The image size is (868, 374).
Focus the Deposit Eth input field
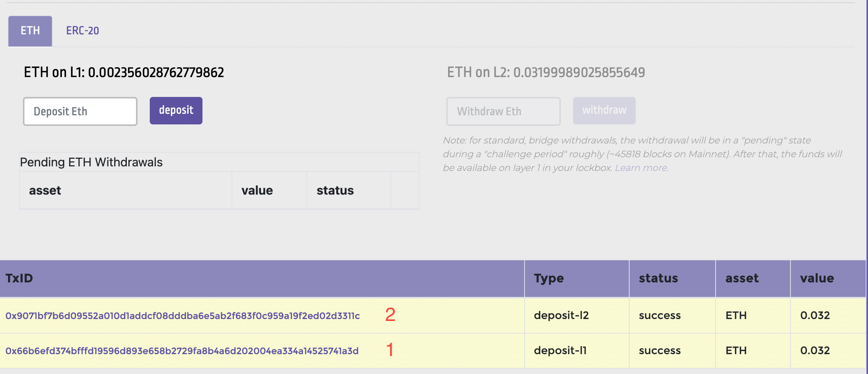pyautogui.click(x=80, y=111)
